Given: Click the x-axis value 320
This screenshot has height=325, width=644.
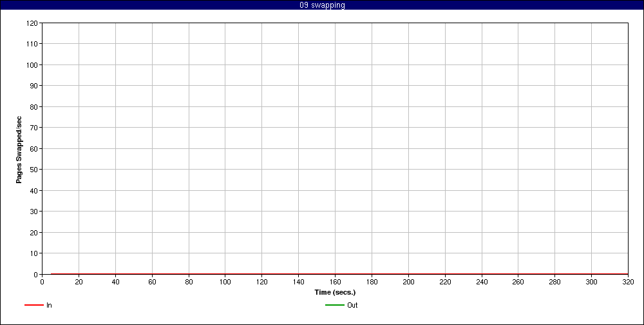Looking at the screenshot, I should coord(628,282).
